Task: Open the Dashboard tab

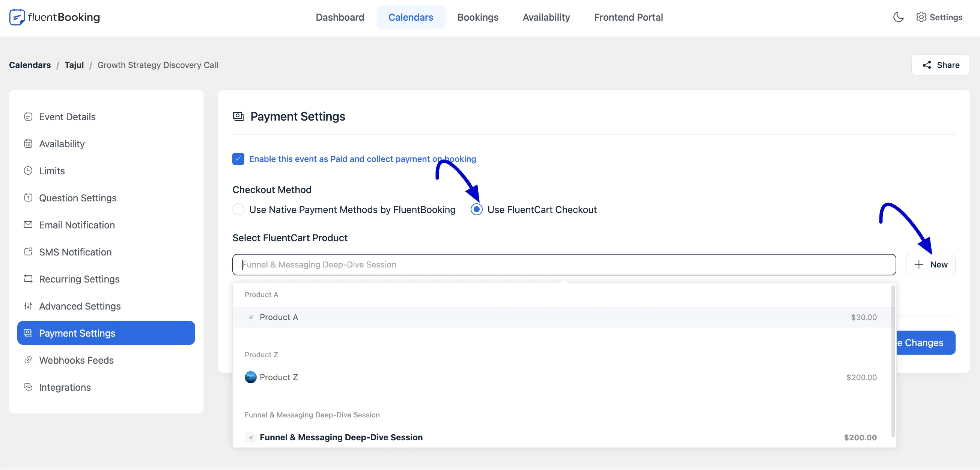Action: click(340, 17)
